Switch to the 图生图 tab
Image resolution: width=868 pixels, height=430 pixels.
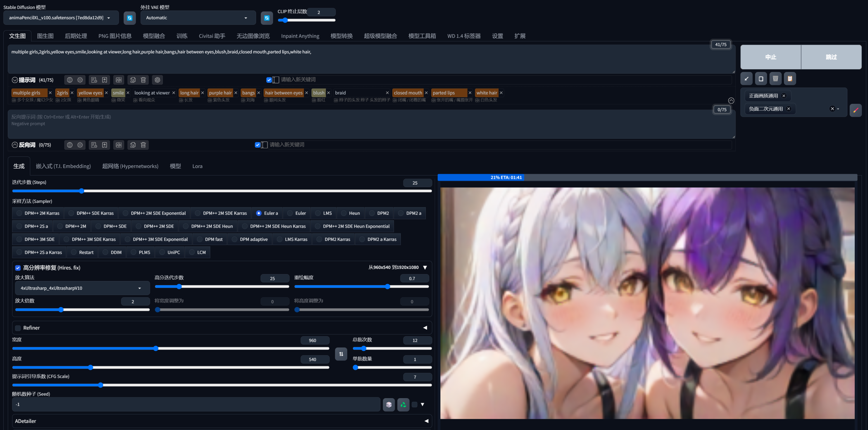tap(45, 36)
